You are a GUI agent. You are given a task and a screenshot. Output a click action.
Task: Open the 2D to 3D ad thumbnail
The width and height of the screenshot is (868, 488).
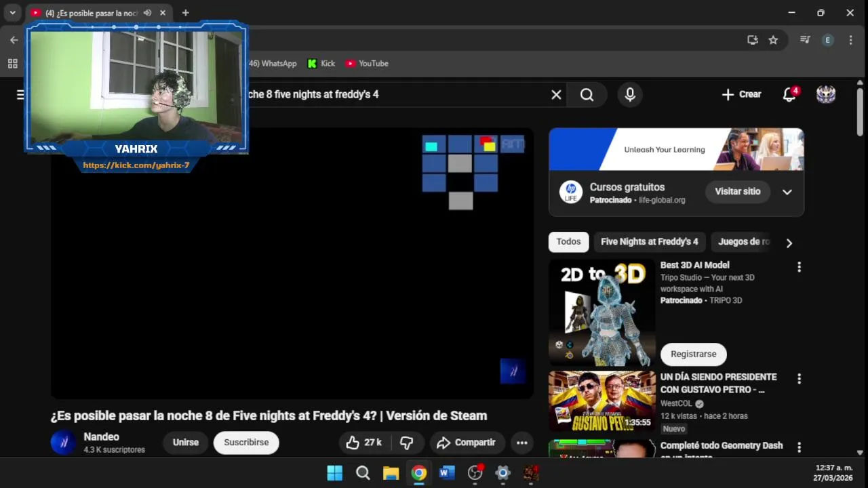(x=602, y=313)
